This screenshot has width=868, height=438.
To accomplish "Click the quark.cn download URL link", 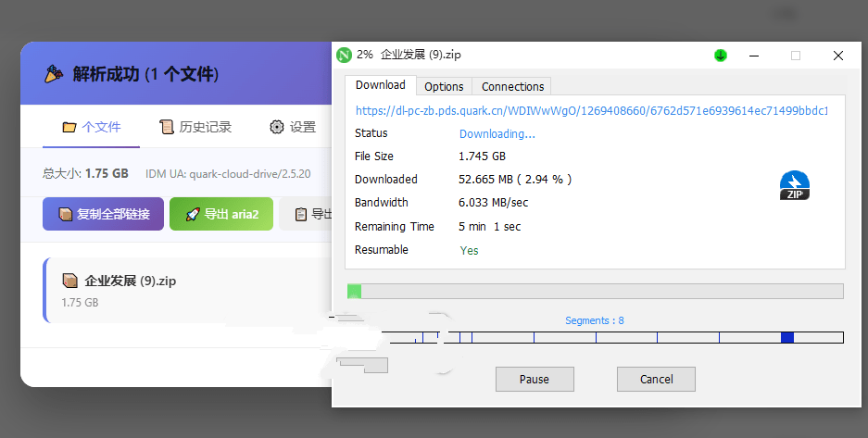I will click(592, 110).
